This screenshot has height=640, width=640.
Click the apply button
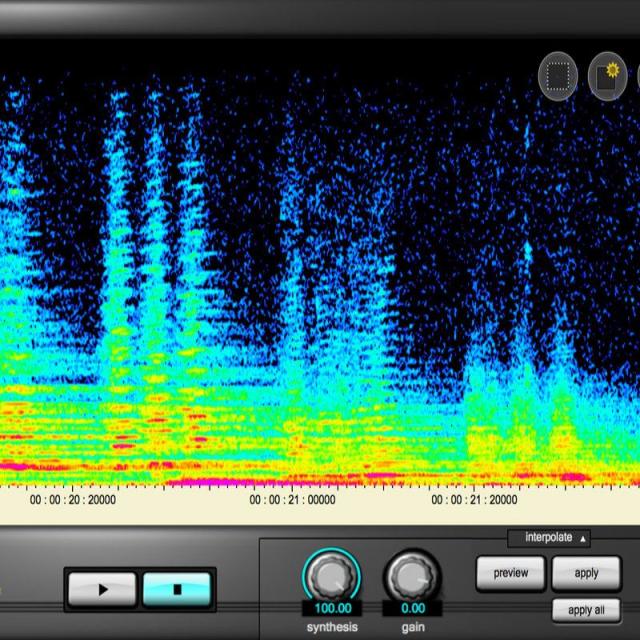tap(586, 574)
